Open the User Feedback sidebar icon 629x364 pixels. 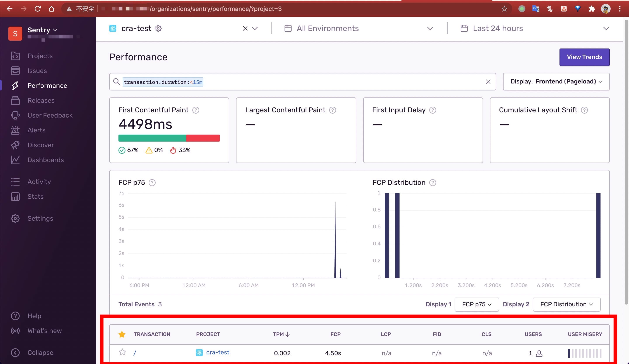pyautogui.click(x=15, y=115)
